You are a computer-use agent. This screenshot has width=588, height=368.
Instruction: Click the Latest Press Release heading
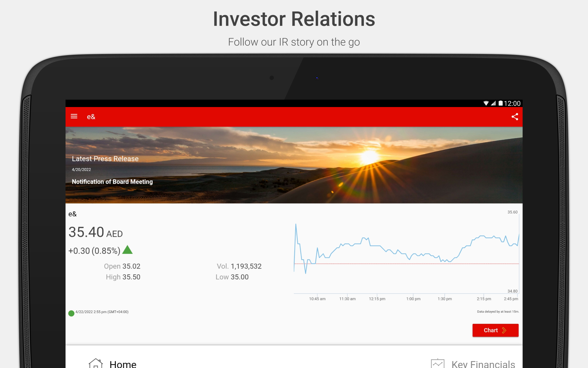(x=105, y=159)
